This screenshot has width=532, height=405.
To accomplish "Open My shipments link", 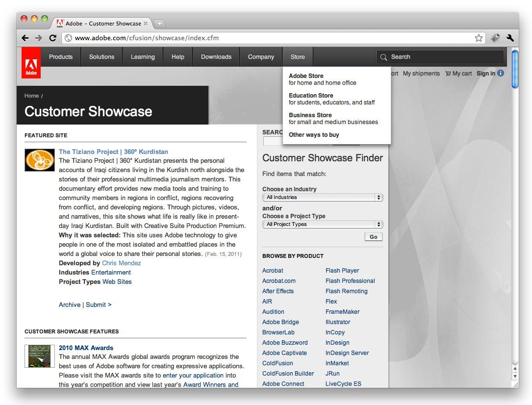I will coord(421,73).
